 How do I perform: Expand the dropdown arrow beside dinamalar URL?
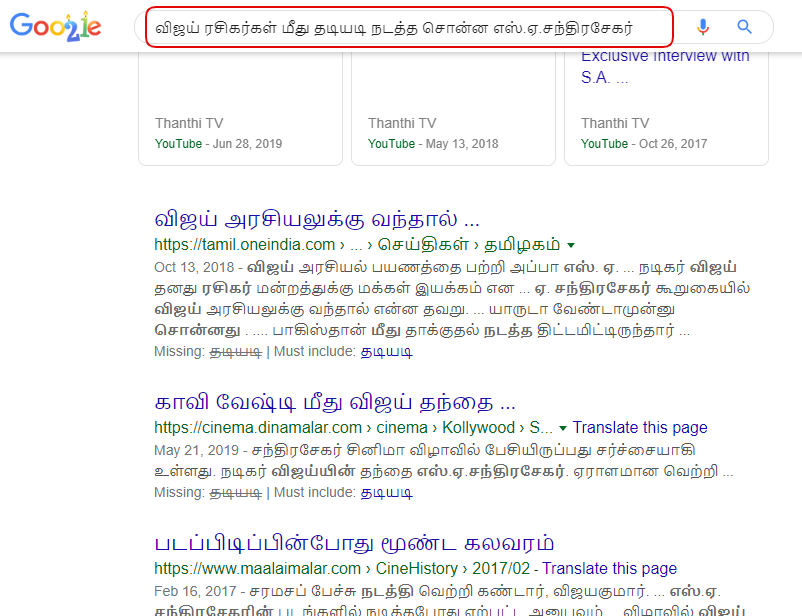coord(563,428)
